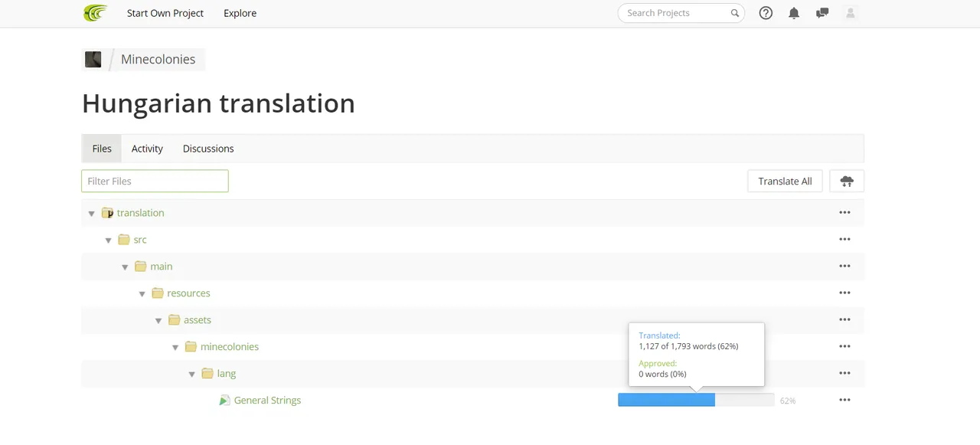Collapse the assets folder arrow

pos(158,321)
